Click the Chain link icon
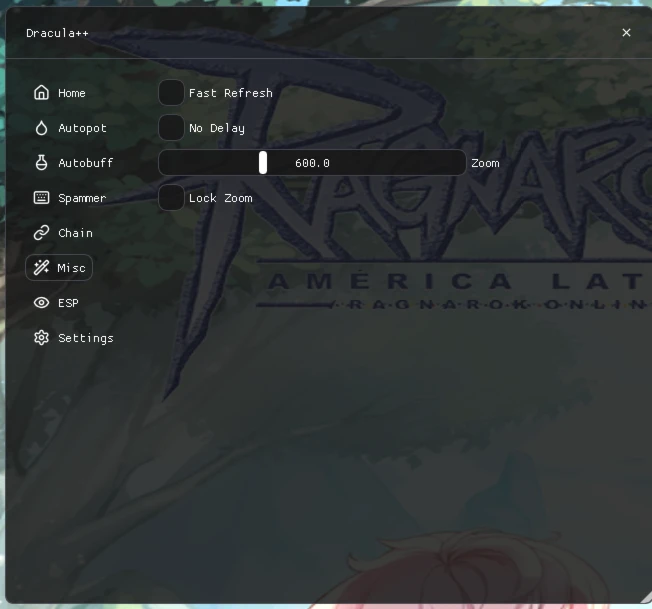The width and height of the screenshot is (652, 609). (41, 233)
